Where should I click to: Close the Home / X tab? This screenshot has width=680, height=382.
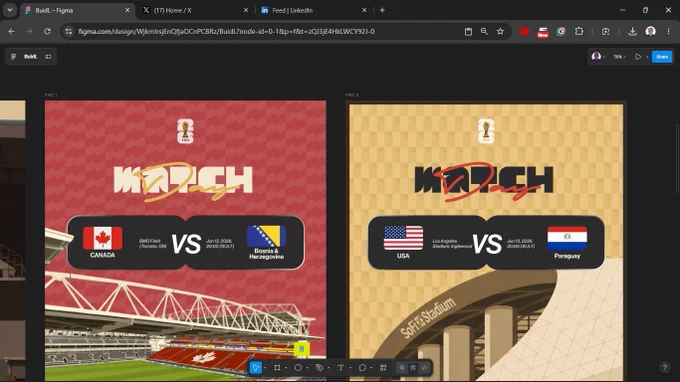(x=245, y=10)
